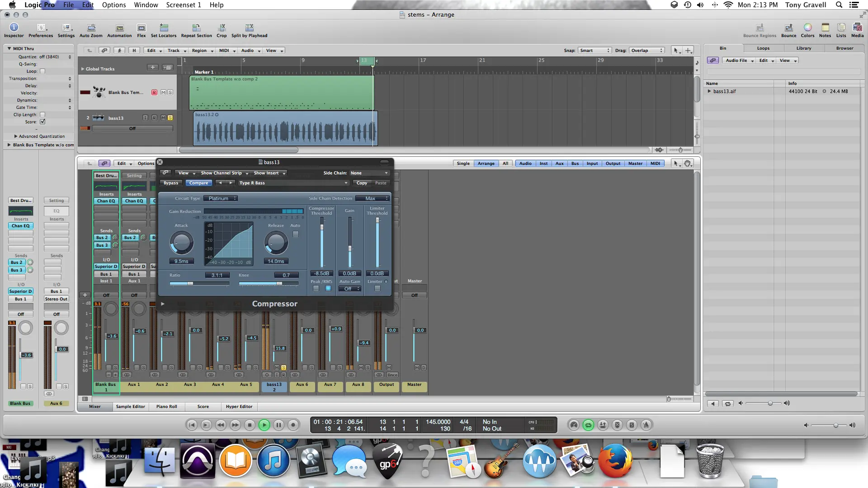
Task: Click the Ratio slider in Compressor
Action: point(199,284)
